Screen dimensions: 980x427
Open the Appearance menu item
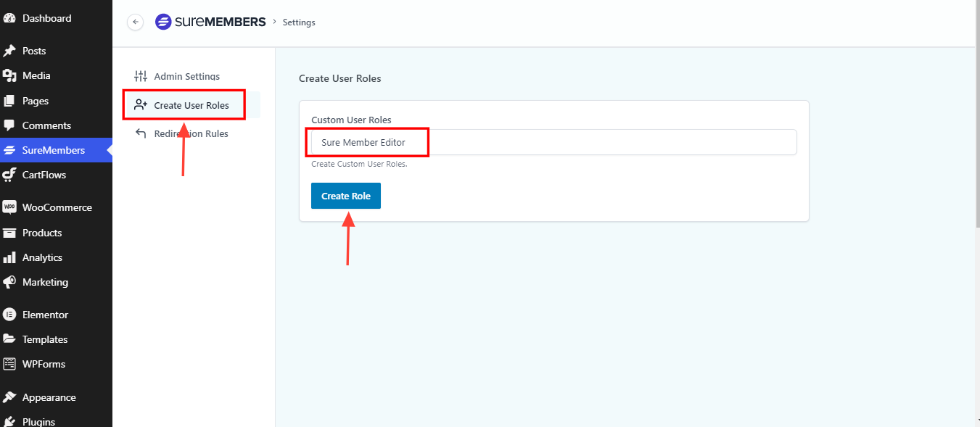[49, 397]
